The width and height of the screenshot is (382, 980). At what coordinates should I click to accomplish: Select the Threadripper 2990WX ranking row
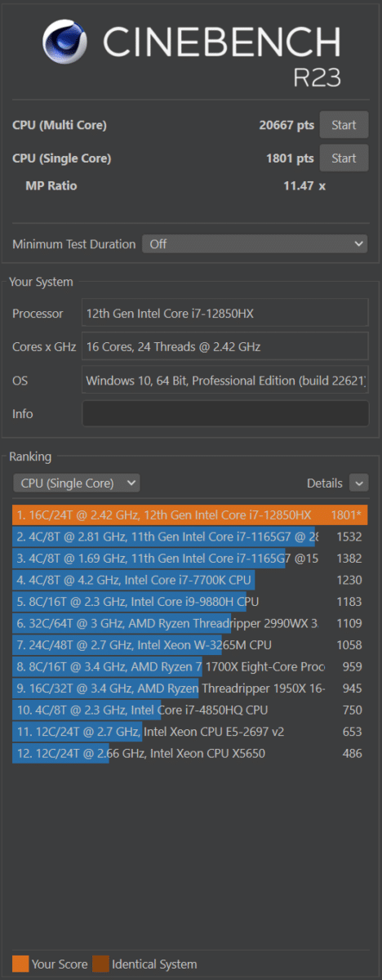tap(190, 623)
